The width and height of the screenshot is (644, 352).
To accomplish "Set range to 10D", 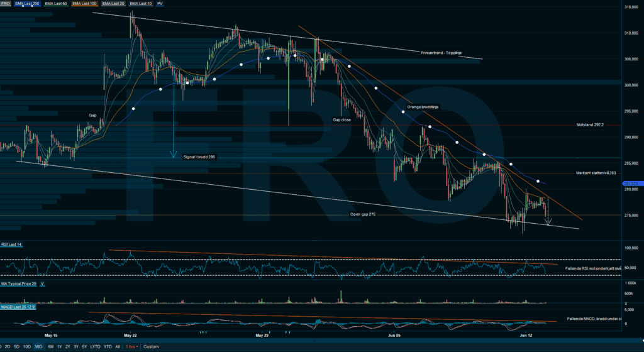I will tap(26, 347).
